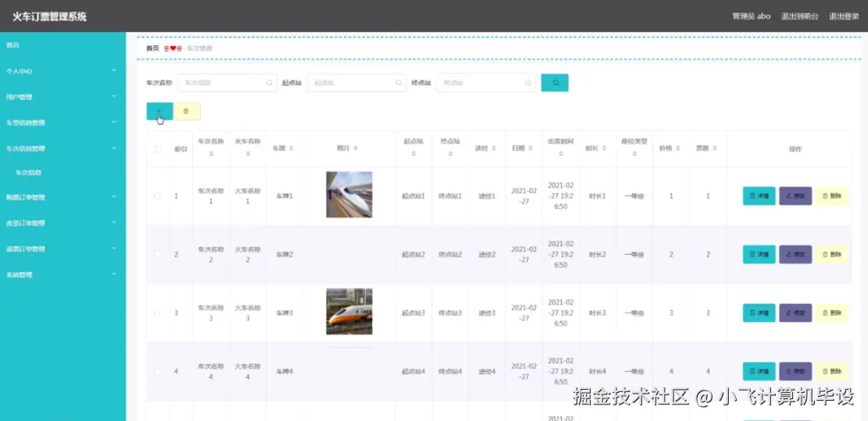Screen dimensions: 868x421
Task: Click the 管理员 abo label
Action: [751, 16]
